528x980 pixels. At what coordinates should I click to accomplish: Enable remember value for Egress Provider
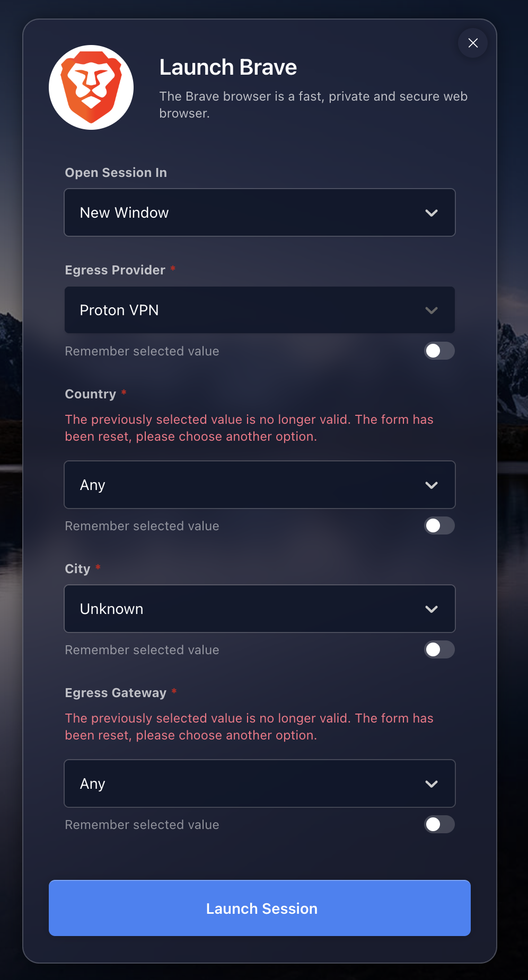(439, 351)
